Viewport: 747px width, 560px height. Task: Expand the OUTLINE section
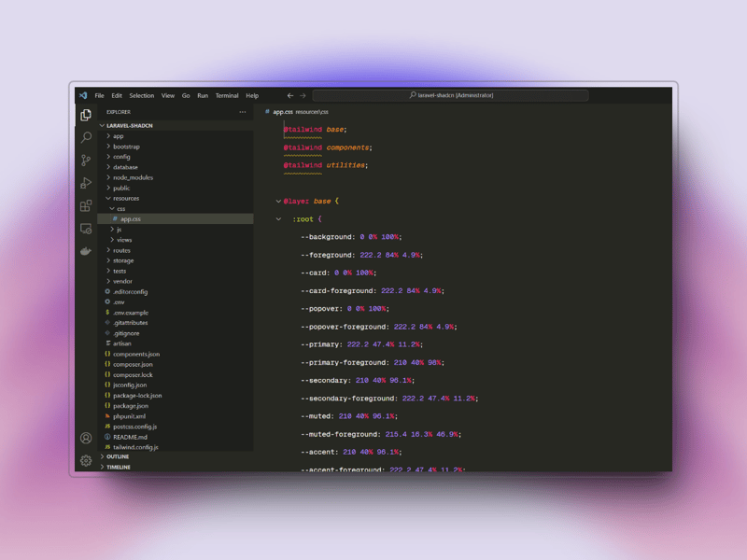(117, 456)
